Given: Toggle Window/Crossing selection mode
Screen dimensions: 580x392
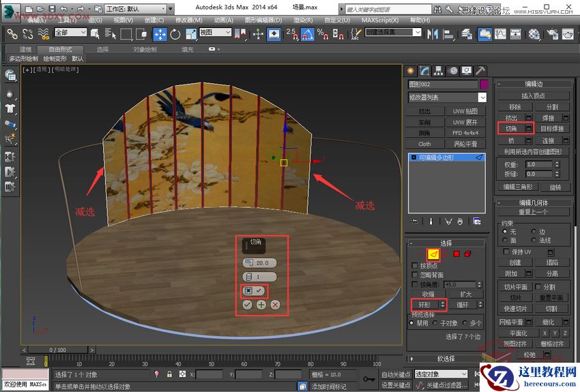Looking at the screenshot, I should coord(141,34).
